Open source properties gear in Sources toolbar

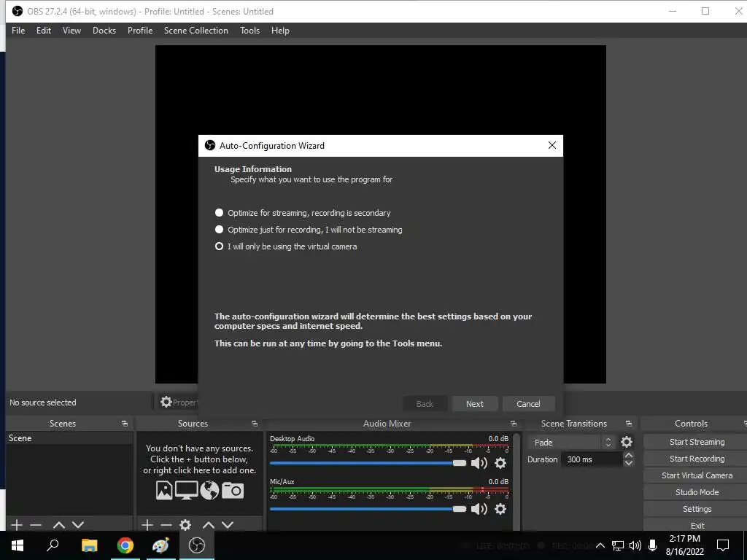(185, 525)
